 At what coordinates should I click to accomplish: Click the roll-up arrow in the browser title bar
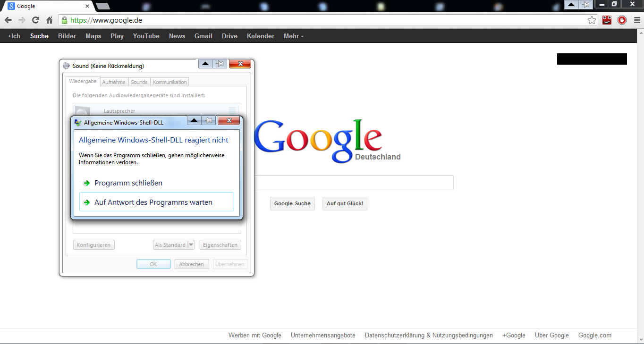pos(571,5)
